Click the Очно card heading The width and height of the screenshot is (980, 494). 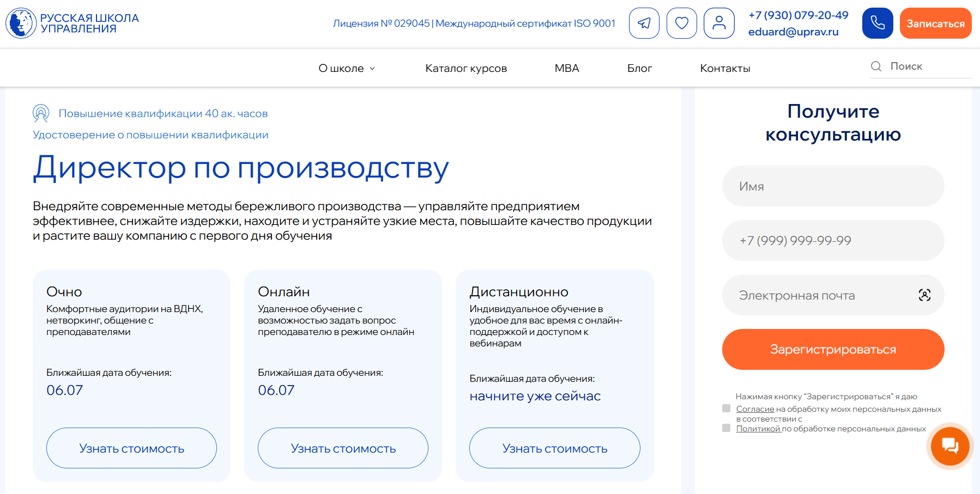pyautogui.click(x=64, y=292)
